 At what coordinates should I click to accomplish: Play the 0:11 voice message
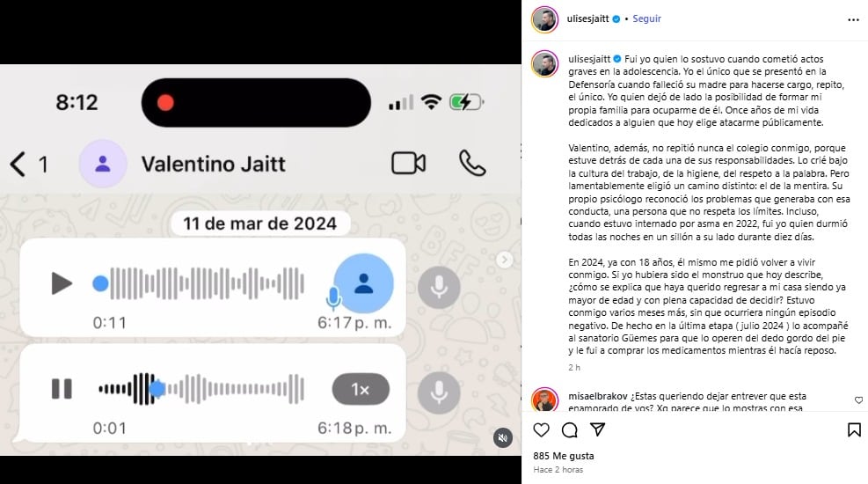click(x=62, y=283)
